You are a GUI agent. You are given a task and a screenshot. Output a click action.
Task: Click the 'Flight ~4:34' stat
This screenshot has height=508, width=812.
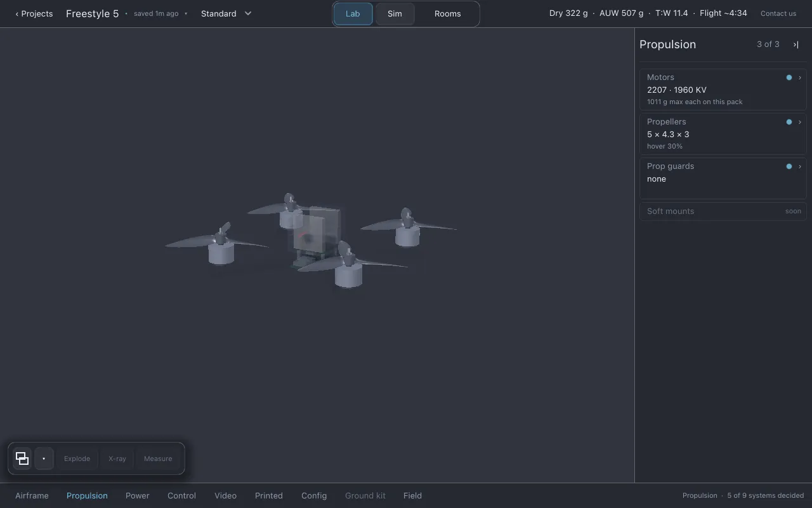[x=723, y=13]
